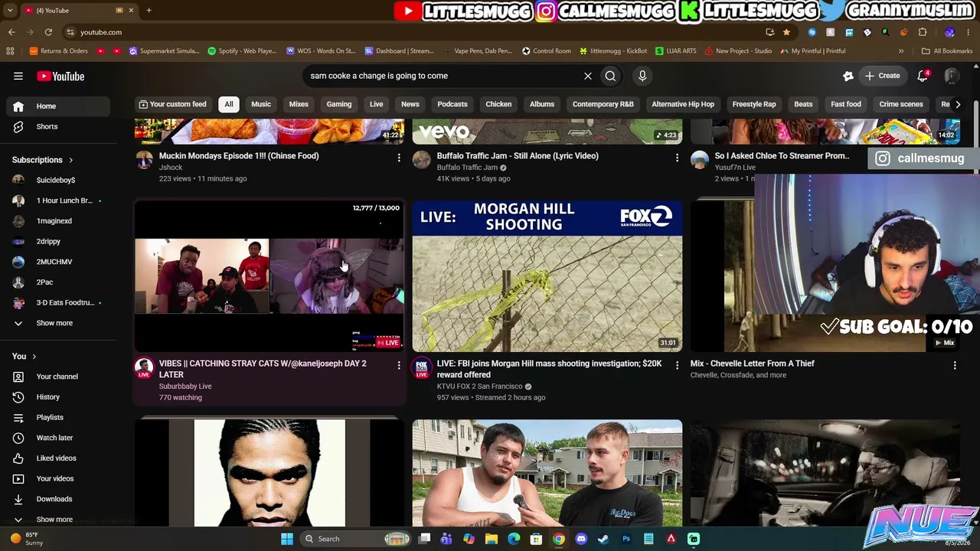Select the Gaming filter chip

click(339, 104)
